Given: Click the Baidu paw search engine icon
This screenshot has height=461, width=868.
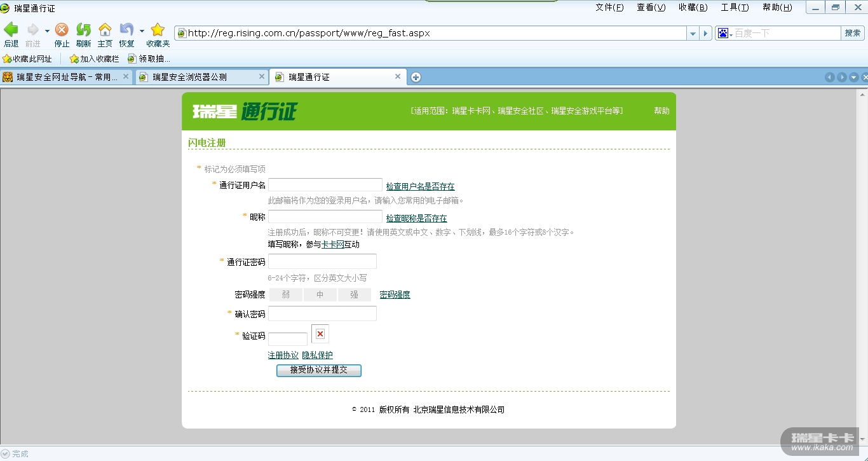Looking at the screenshot, I should point(722,33).
